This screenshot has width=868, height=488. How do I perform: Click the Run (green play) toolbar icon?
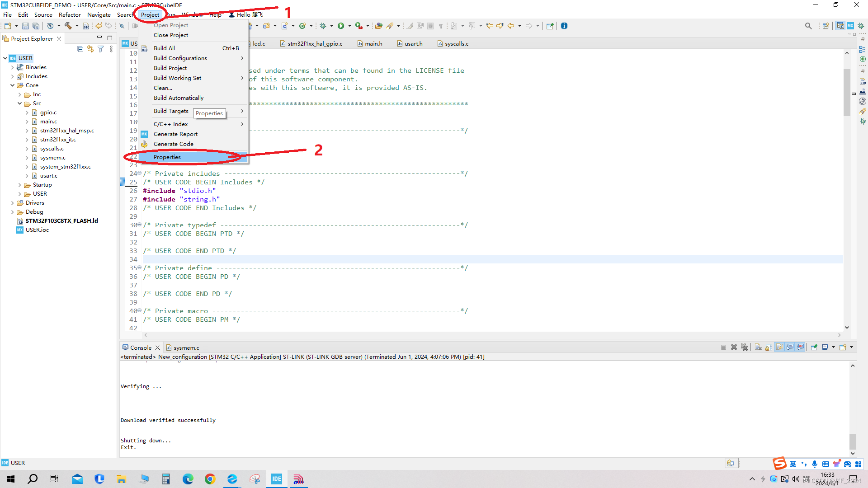341,26
